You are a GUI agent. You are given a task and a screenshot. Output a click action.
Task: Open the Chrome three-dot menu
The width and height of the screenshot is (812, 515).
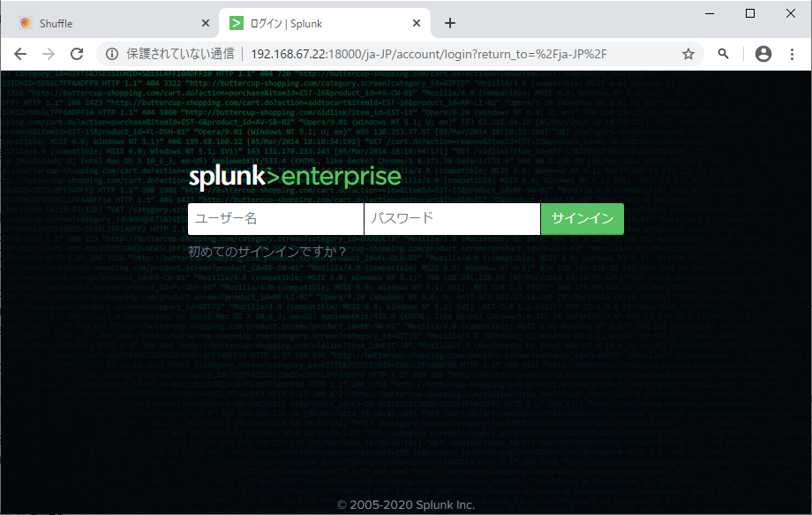(792, 54)
